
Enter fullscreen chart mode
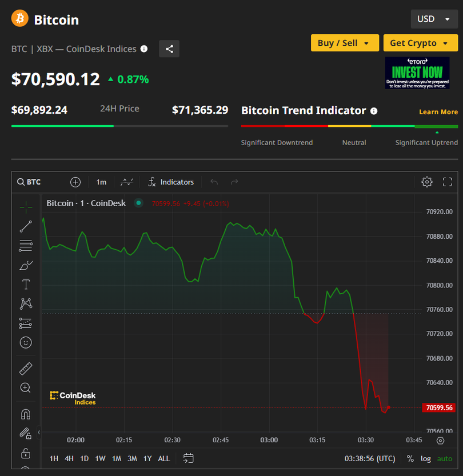tap(448, 182)
